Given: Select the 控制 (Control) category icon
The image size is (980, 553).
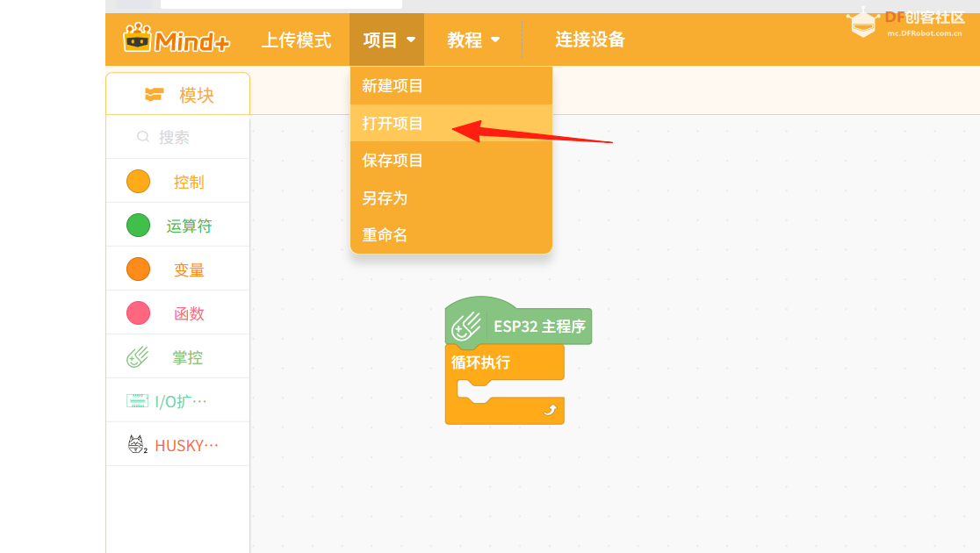Looking at the screenshot, I should tap(138, 181).
